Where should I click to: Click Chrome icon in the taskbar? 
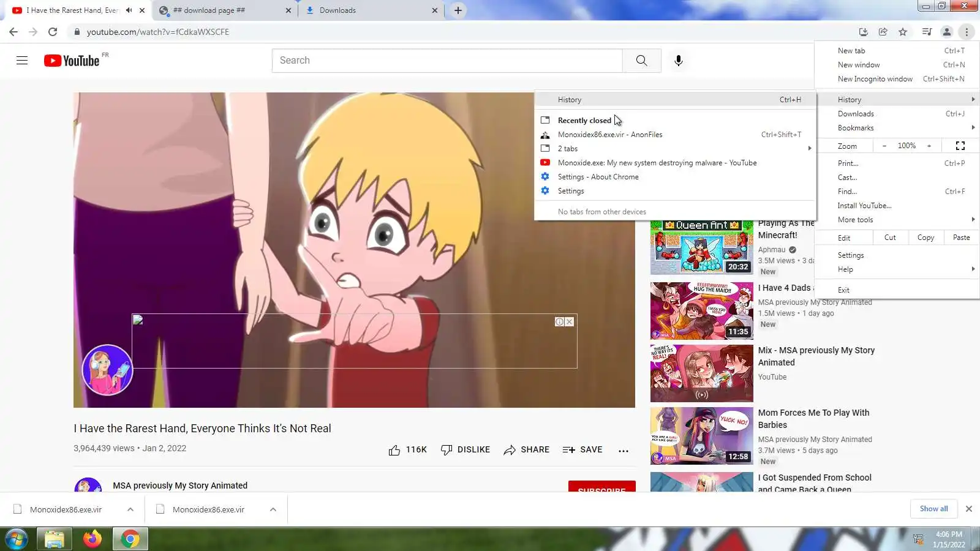click(x=130, y=539)
